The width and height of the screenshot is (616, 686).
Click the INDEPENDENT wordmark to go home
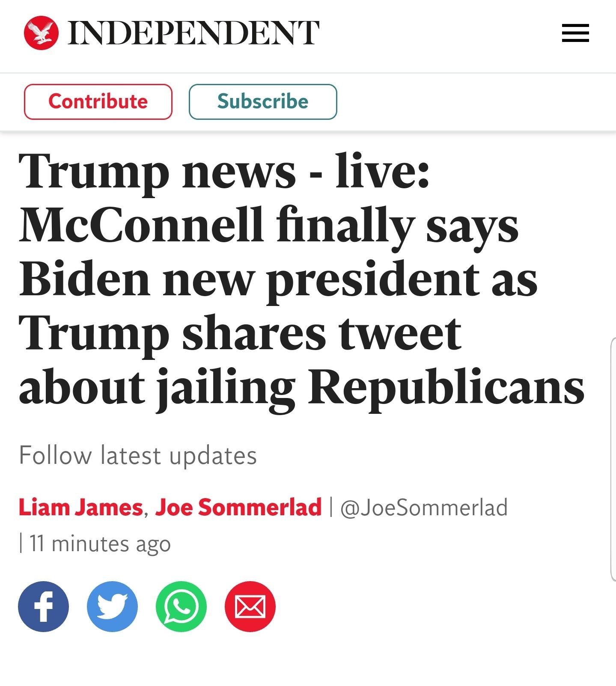193,33
